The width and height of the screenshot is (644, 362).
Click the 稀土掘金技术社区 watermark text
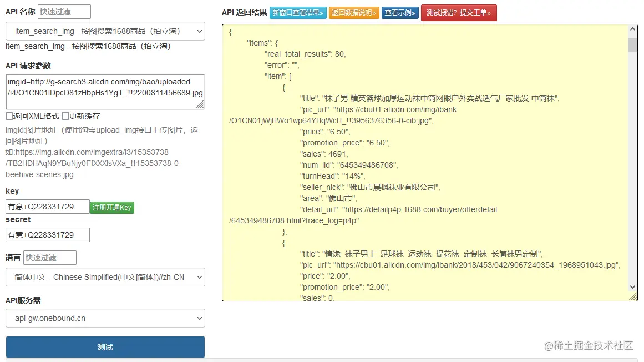[x=589, y=345]
